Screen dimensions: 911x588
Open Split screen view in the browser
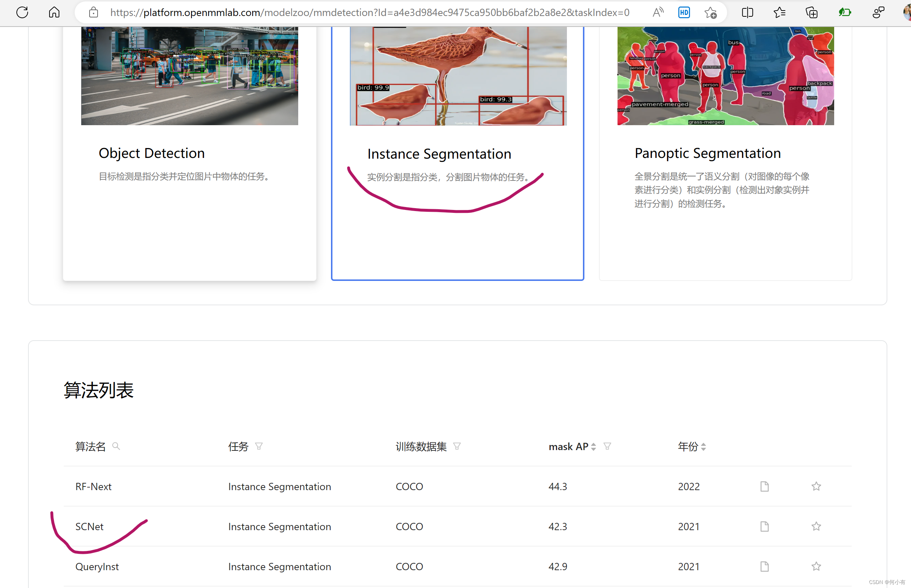(747, 13)
